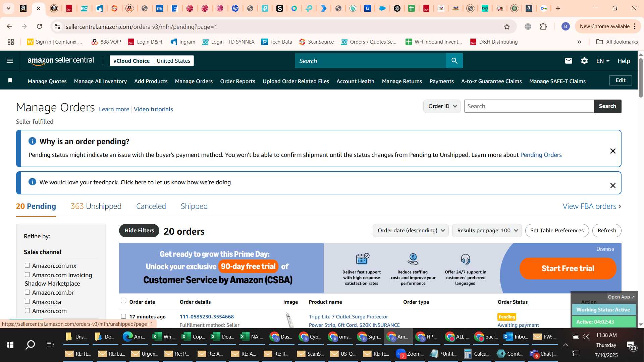Image resolution: width=644 pixels, height=362 pixels.
Task: Follow the View FBA orders link
Action: (592, 206)
